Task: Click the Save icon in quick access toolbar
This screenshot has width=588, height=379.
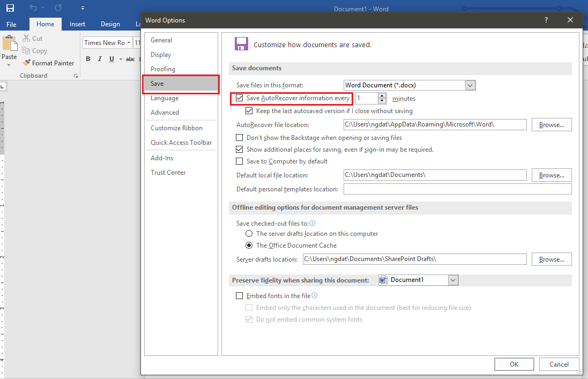Action: [10, 8]
